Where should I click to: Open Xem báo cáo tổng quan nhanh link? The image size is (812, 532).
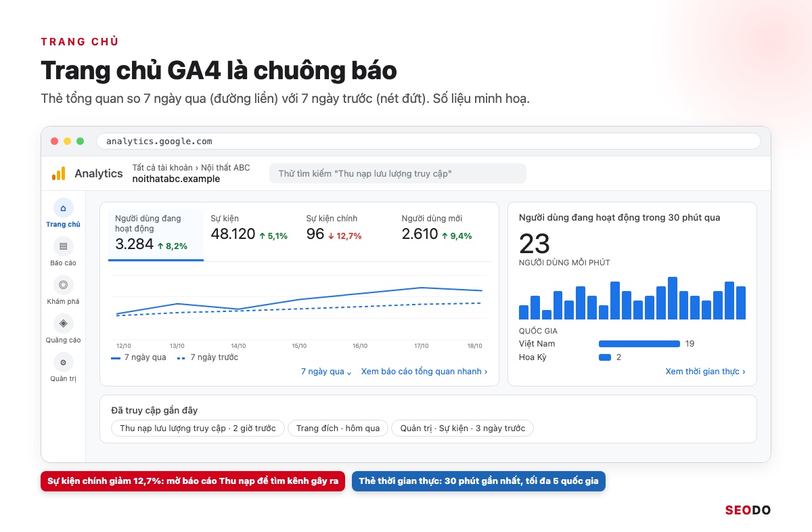[424, 372]
